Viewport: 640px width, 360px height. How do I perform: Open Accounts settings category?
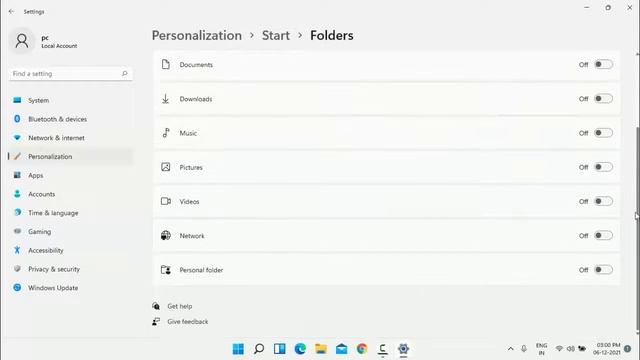70,194
